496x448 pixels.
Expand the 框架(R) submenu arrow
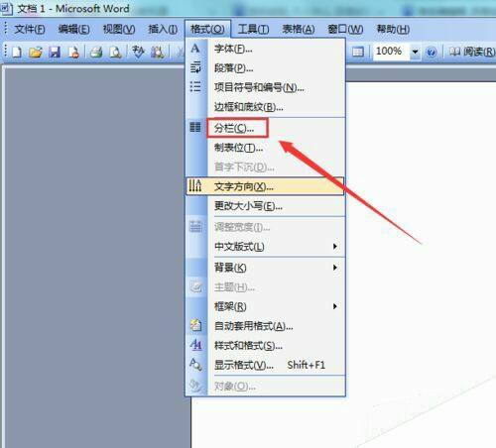(x=335, y=306)
